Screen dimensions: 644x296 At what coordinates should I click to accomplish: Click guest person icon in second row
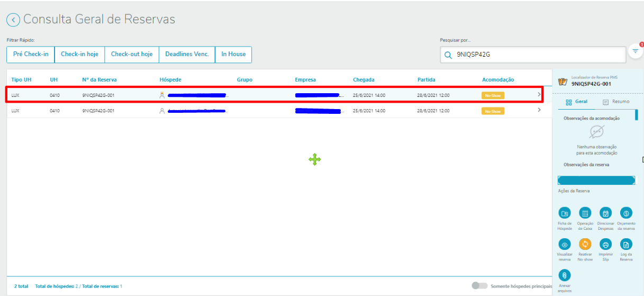pos(162,111)
